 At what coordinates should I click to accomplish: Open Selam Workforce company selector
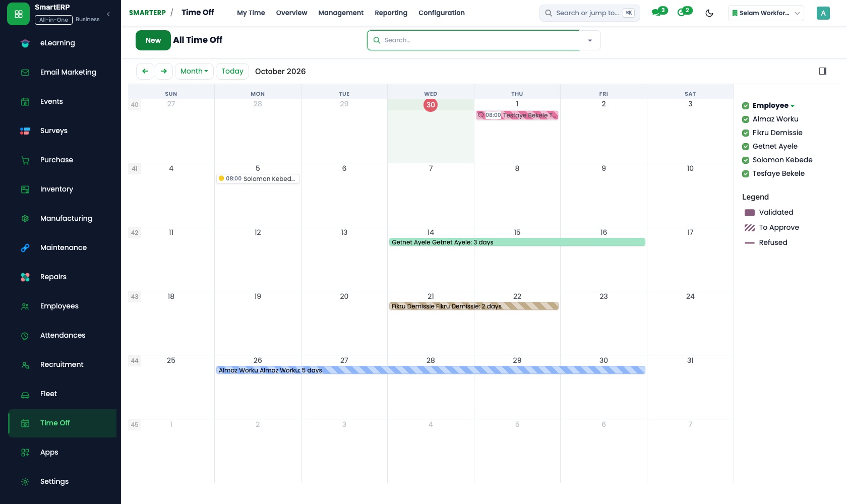[x=766, y=13]
